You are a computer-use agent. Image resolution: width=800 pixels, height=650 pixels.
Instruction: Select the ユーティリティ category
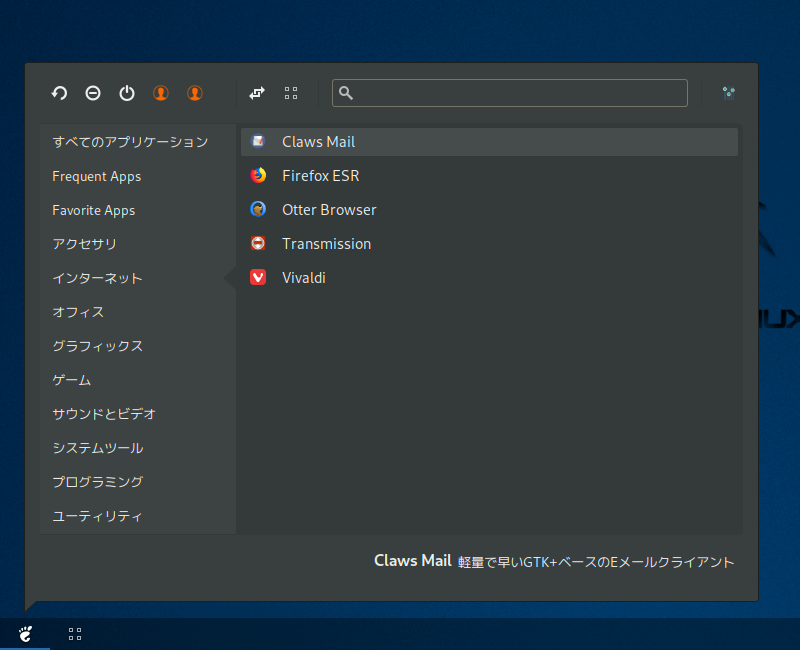tap(97, 516)
